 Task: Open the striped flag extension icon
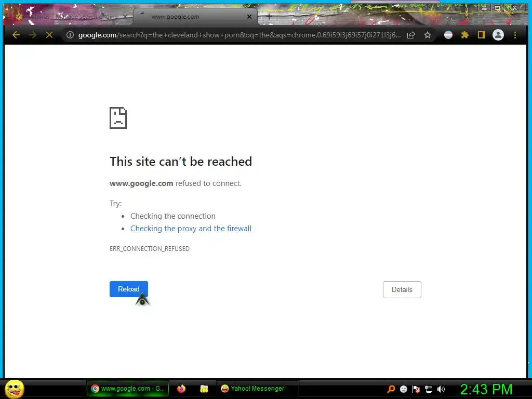448,35
